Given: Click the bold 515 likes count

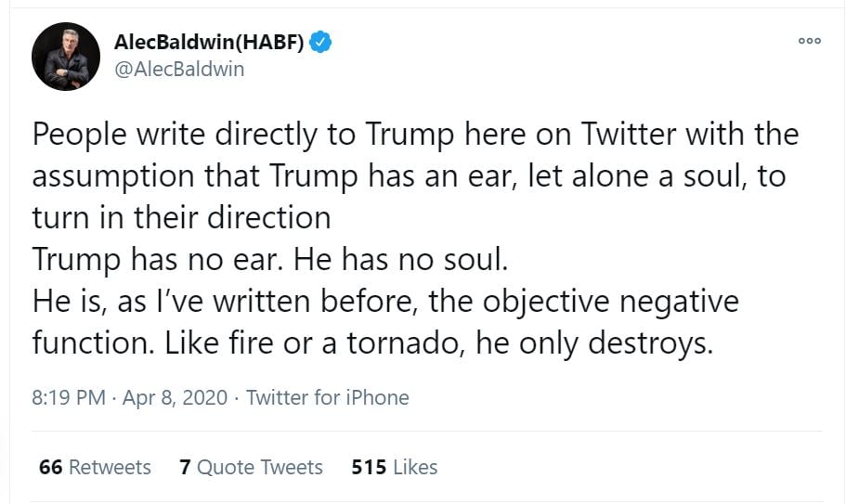Looking at the screenshot, I should point(369,467).
